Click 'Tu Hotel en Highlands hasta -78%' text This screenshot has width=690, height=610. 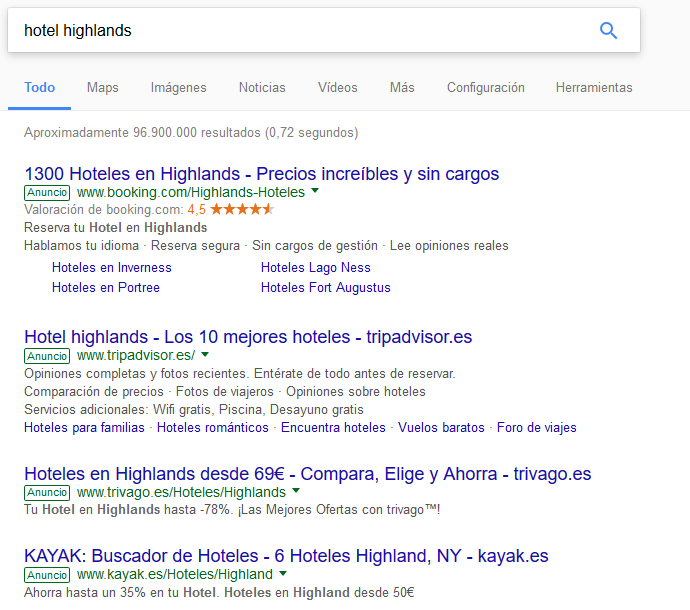tap(232, 510)
